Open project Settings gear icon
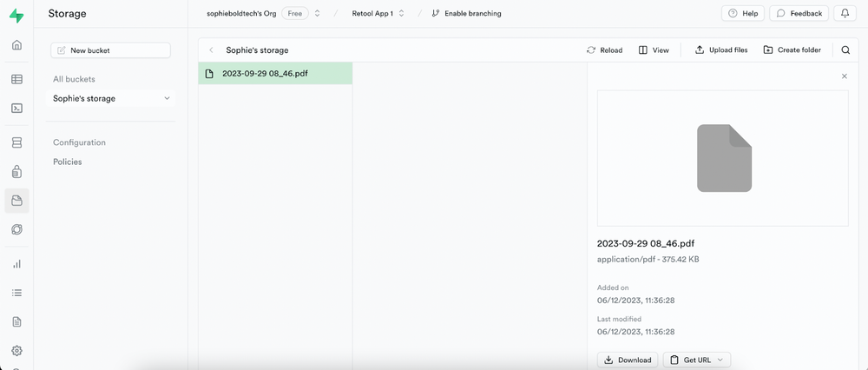This screenshot has height=370, width=868. pyautogui.click(x=16, y=351)
